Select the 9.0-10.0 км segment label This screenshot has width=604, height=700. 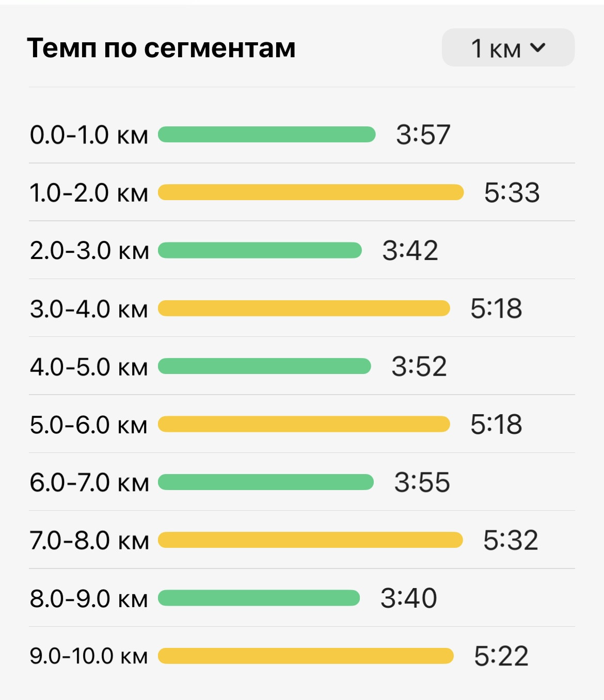click(89, 656)
